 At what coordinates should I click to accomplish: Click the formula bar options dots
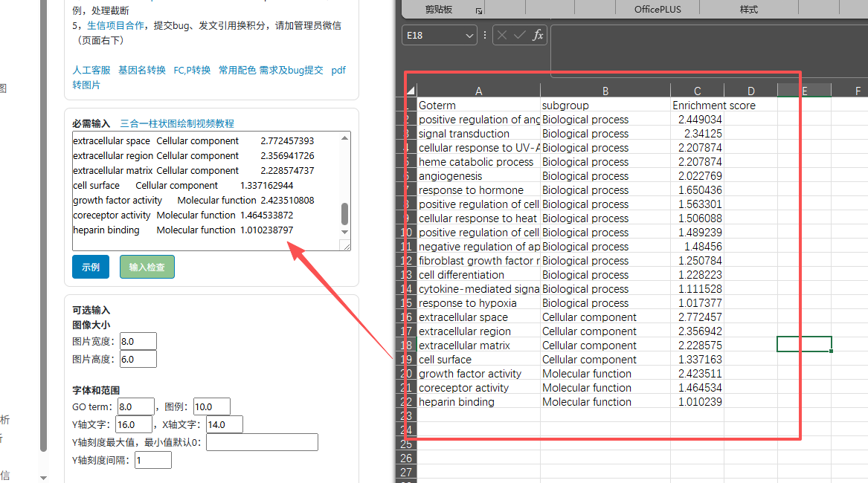pyautogui.click(x=485, y=36)
